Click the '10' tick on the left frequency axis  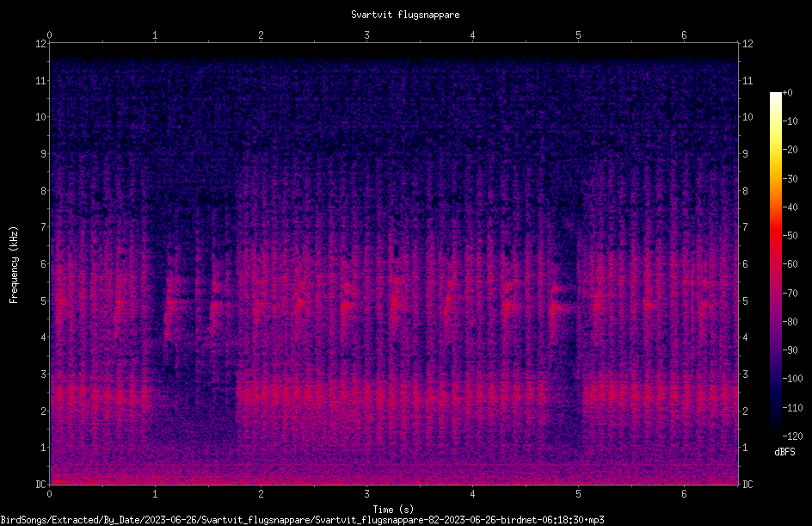click(40, 117)
